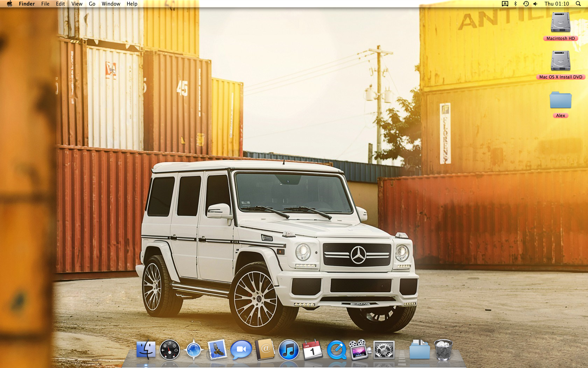Open Safari compass icon in Dock
This screenshot has height=368, width=588.
194,349
